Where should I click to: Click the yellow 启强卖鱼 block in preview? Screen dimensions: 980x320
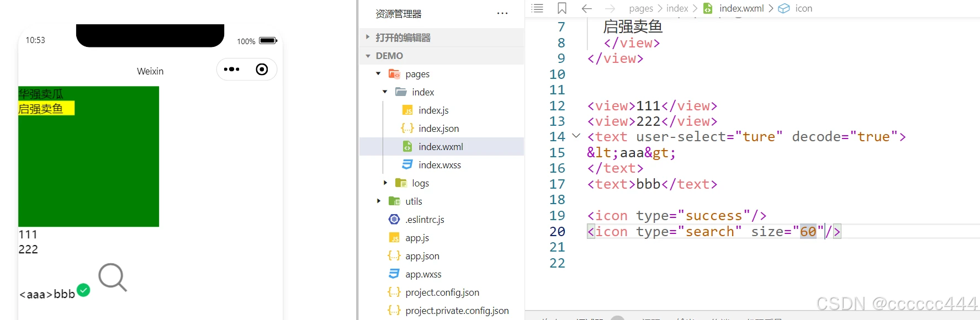point(46,109)
